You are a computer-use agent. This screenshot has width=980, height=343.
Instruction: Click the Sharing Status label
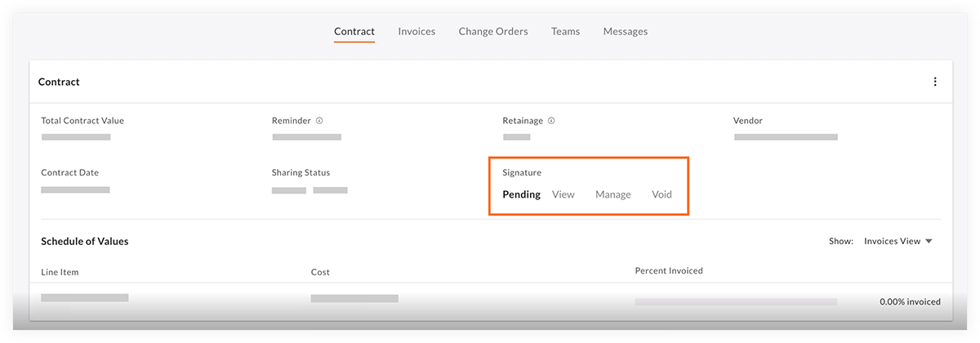301,173
